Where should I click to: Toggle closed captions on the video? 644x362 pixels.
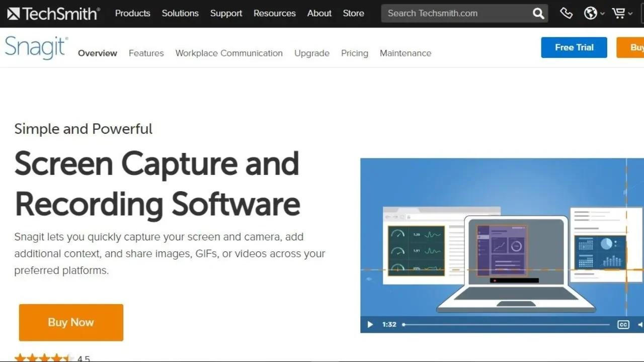click(623, 324)
